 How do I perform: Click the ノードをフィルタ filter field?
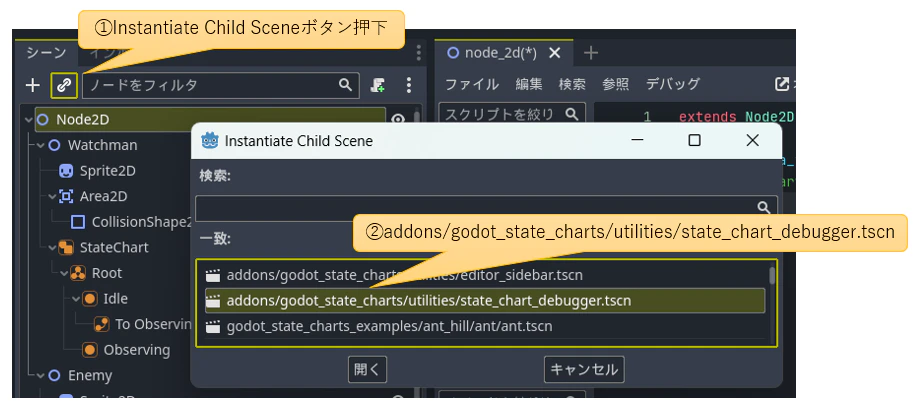click(x=221, y=85)
